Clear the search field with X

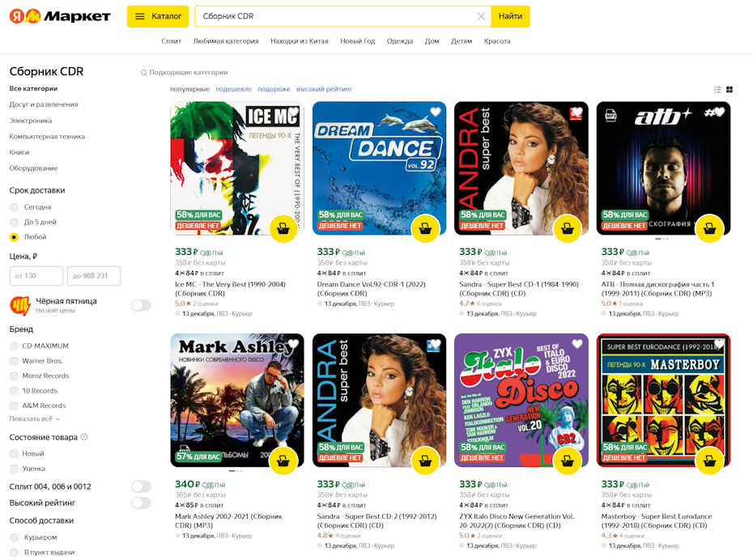(481, 16)
